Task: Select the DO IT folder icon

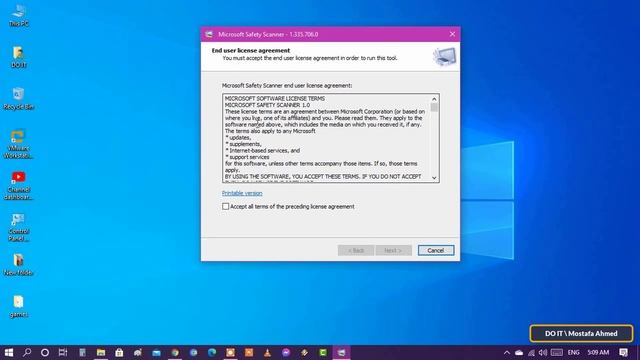Action: (x=18, y=57)
